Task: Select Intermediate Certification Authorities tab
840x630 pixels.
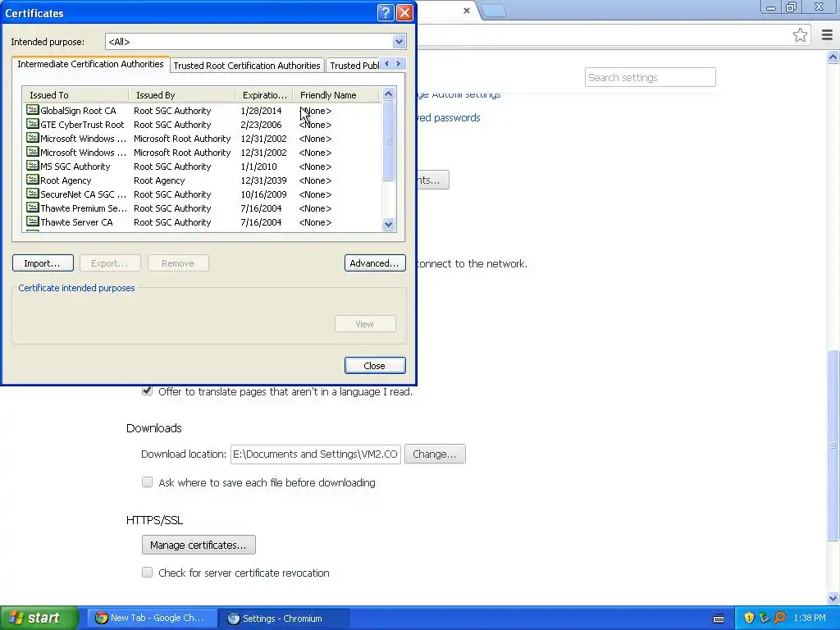Action: tap(90, 64)
